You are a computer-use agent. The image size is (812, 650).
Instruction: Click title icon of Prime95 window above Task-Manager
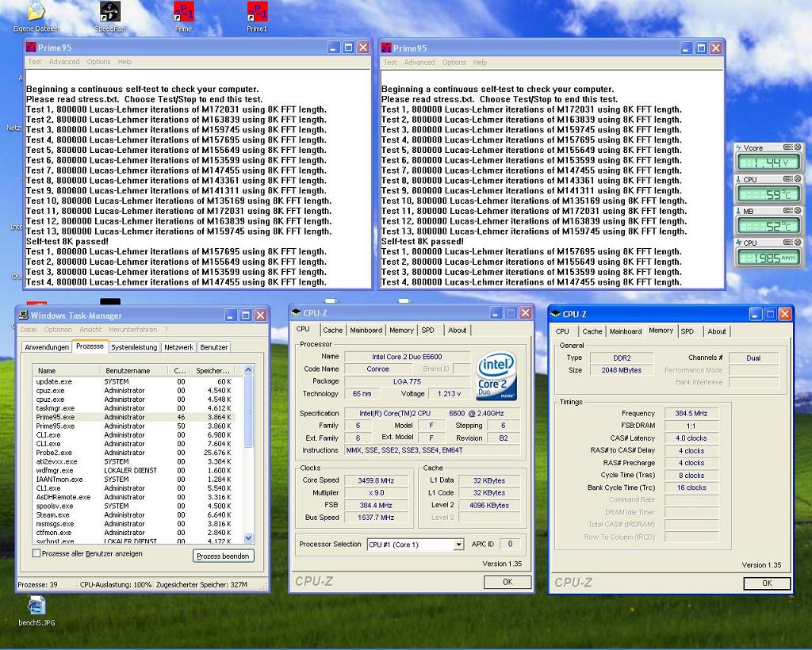[31, 48]
